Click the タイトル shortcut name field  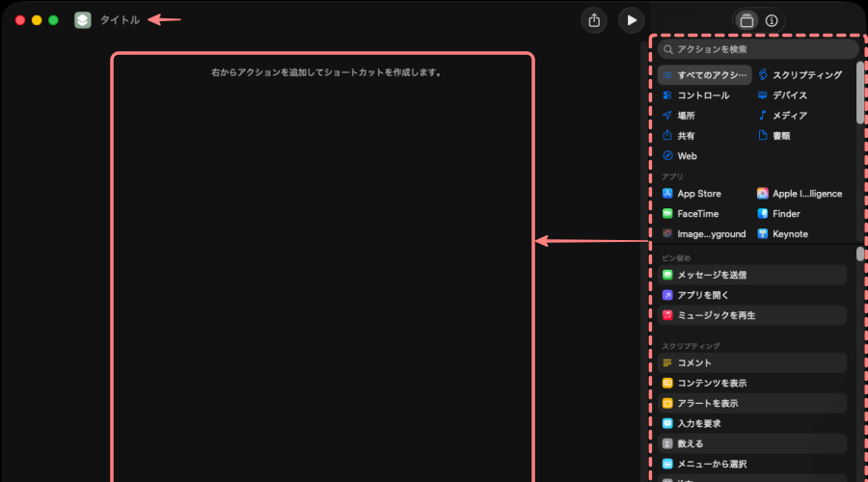[x=120, y=20]
